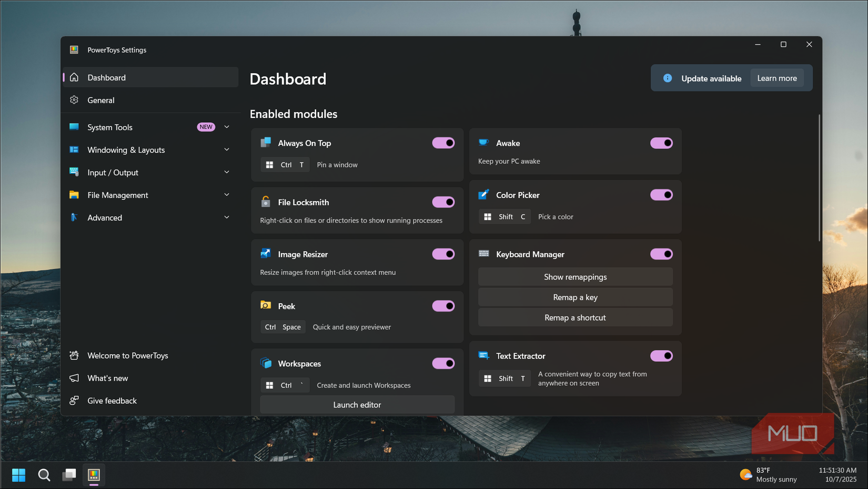868x489 pixels.
Task: Open the What's new page
Action: (x=108, y=378)
